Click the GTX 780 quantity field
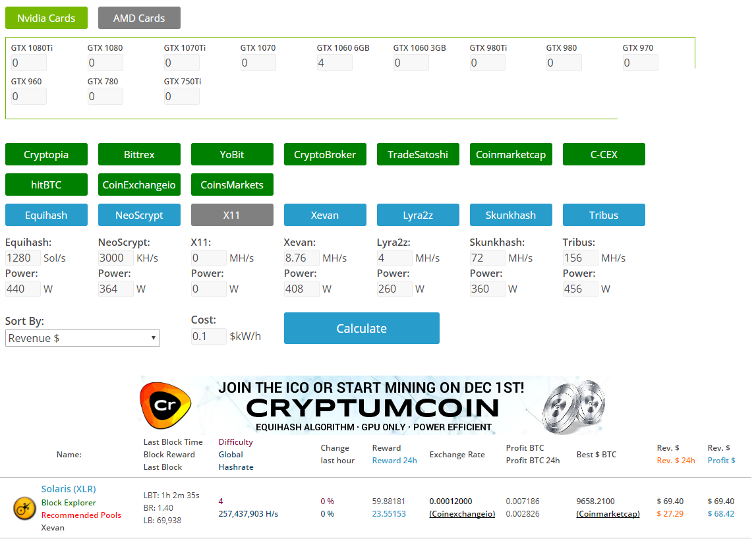Image resolution: width=756 pixels, height=543 pixels. pyautogui.click(x=105, y=96)
